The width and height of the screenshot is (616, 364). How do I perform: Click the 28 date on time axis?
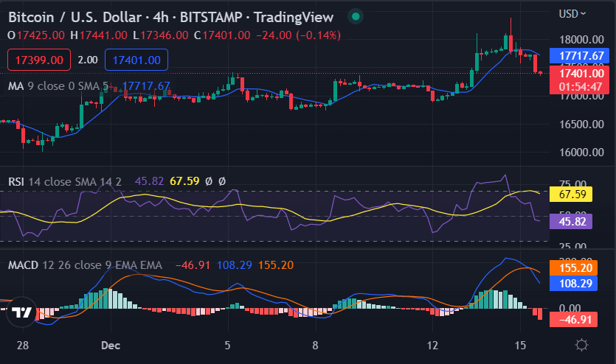(x=23, y=346)
